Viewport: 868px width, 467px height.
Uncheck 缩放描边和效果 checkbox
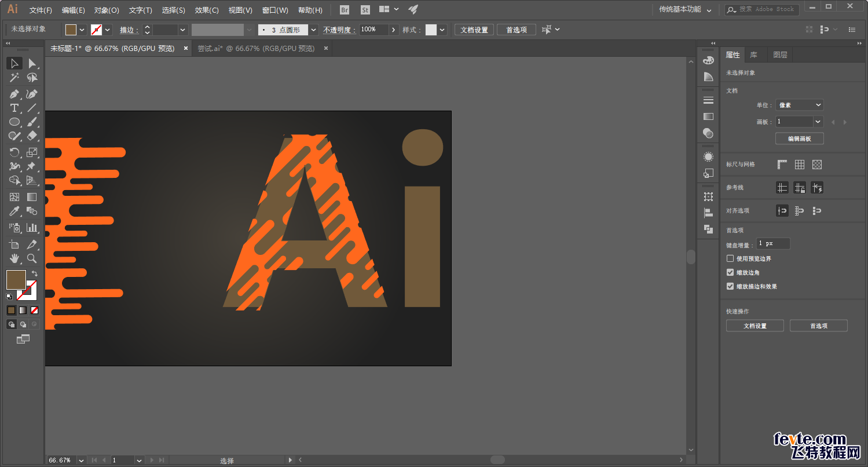pos(730,286)
